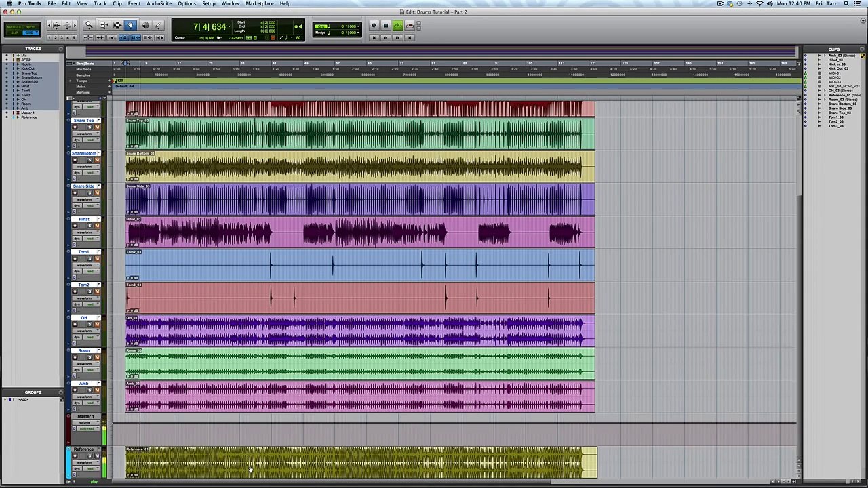Viewport: 868px width, 488px height.
Task: Open the Tracks list panel menu
Action: [x=61, y=49]
